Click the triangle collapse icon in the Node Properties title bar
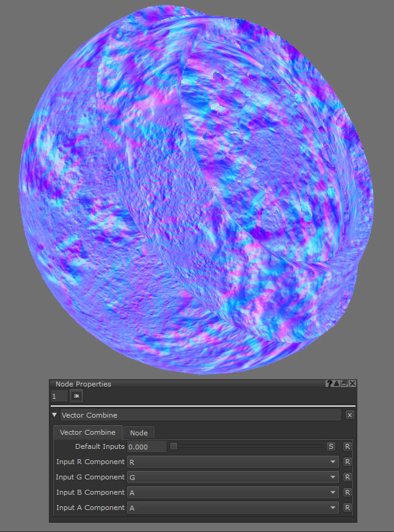The height and width of the screenshot is (532, 394). tap(337, 384)
